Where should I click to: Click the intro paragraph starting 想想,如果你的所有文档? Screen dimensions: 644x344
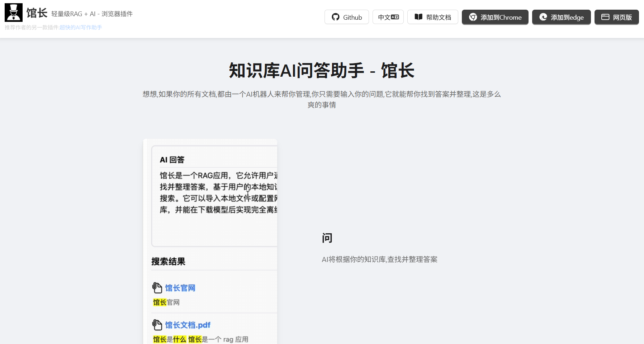coord(322,99)
